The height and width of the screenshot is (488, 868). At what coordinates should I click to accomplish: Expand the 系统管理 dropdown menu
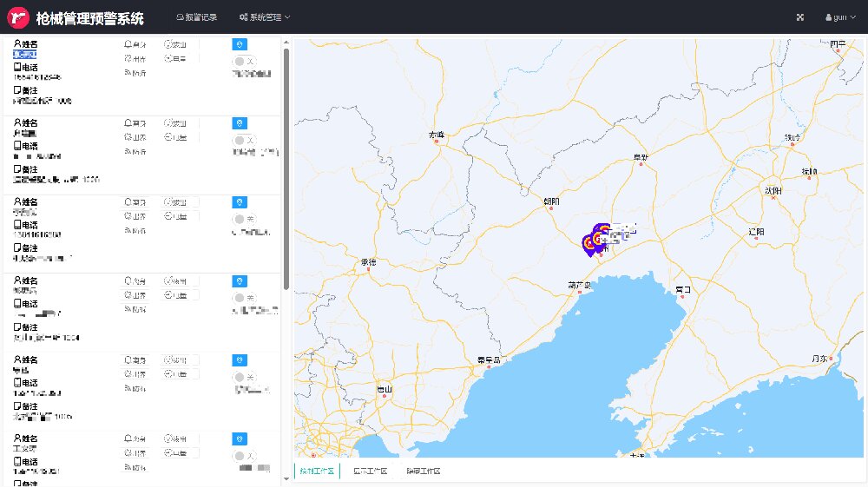265,17
